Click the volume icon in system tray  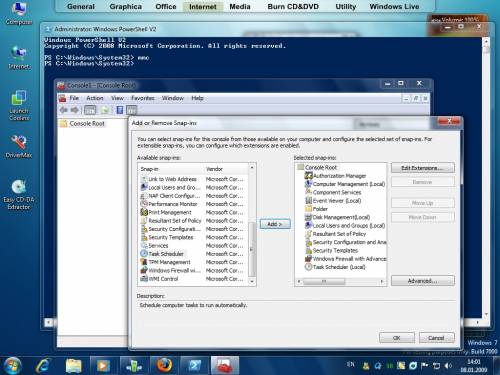pos(448,366)
